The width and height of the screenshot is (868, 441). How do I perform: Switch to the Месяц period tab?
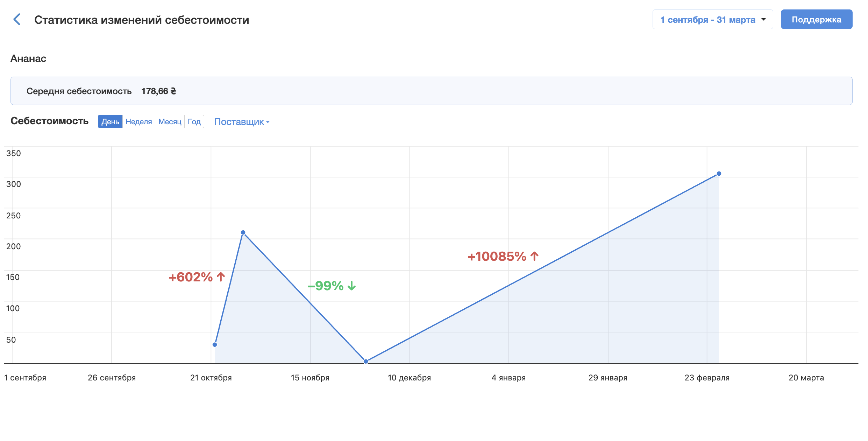[170, 121]
